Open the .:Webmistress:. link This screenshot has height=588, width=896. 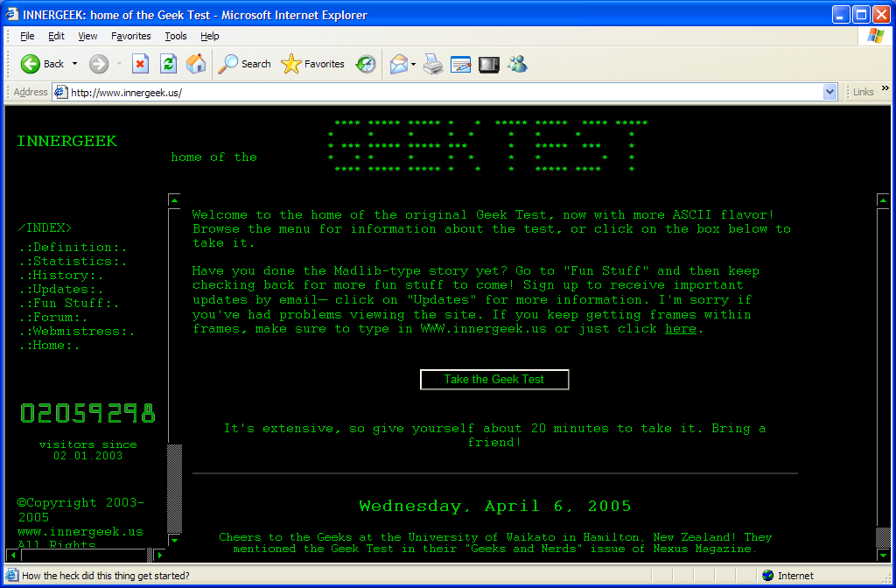pyautogui.click(x=77, y=332)
